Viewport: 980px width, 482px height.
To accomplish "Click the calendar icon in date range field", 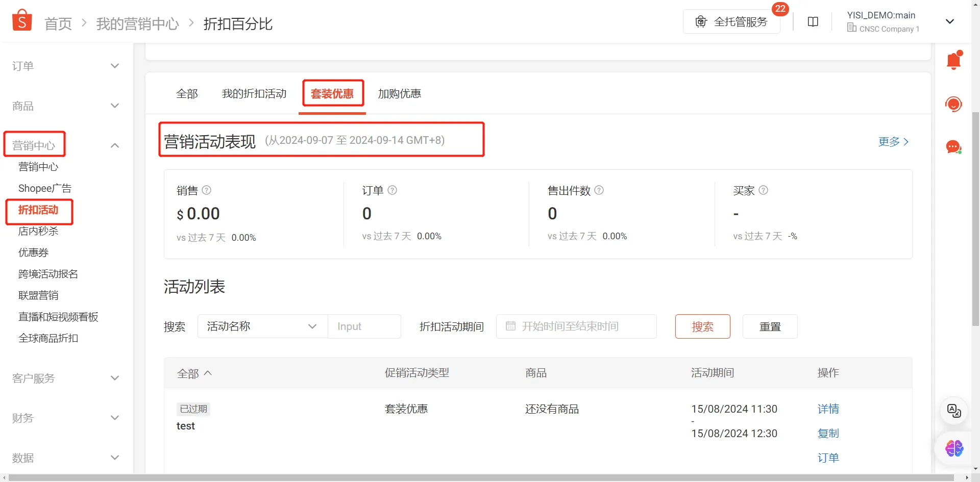I will 511,326.
